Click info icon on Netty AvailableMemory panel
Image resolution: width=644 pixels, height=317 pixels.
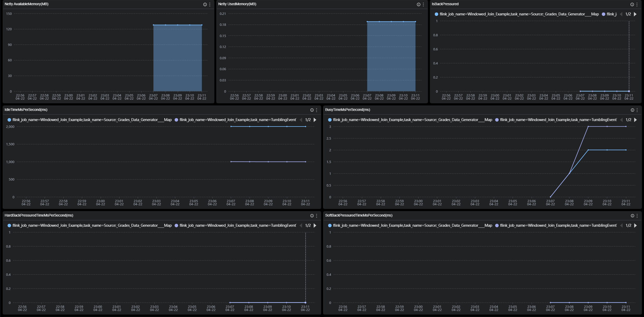[x=205, y=4]
